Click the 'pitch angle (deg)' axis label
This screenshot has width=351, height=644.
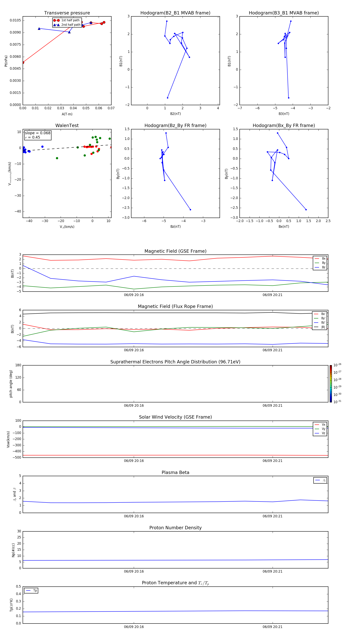coord(11,384)
